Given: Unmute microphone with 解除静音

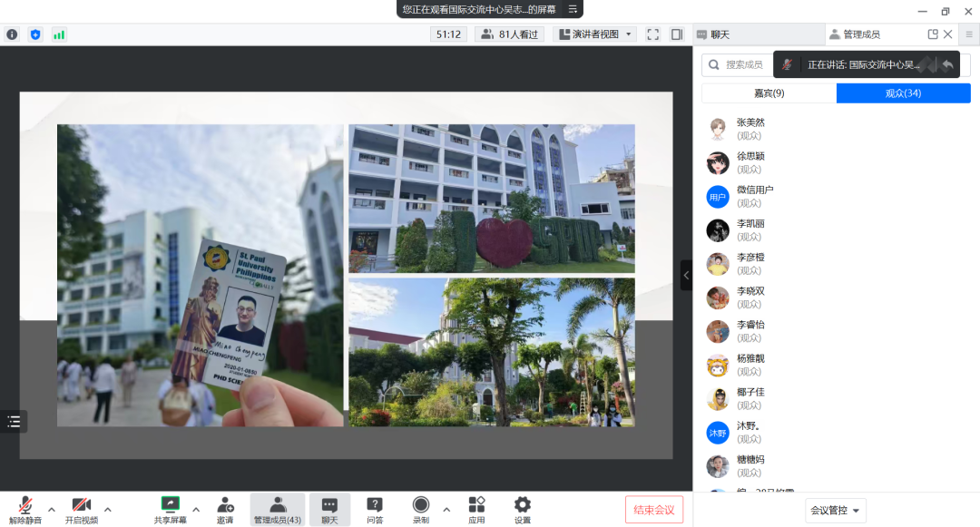Looking at the screenshot, I should coord(26,509).
